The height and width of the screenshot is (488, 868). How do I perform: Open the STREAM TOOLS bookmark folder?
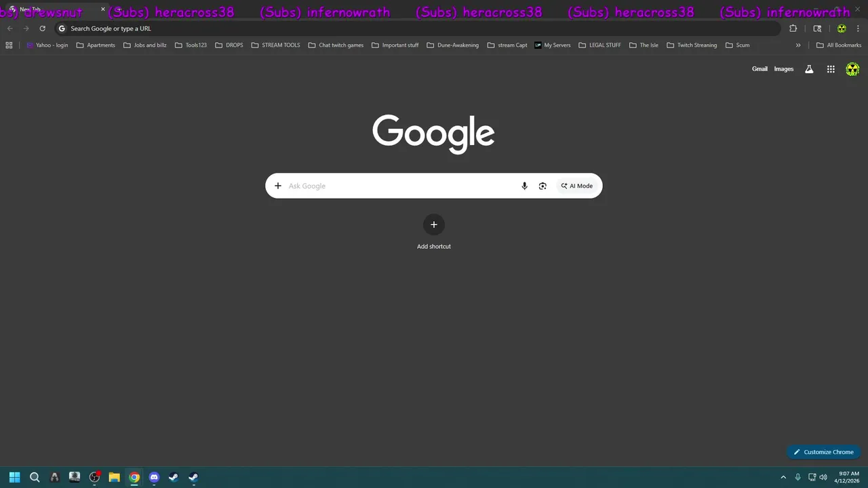click(275, 45)
